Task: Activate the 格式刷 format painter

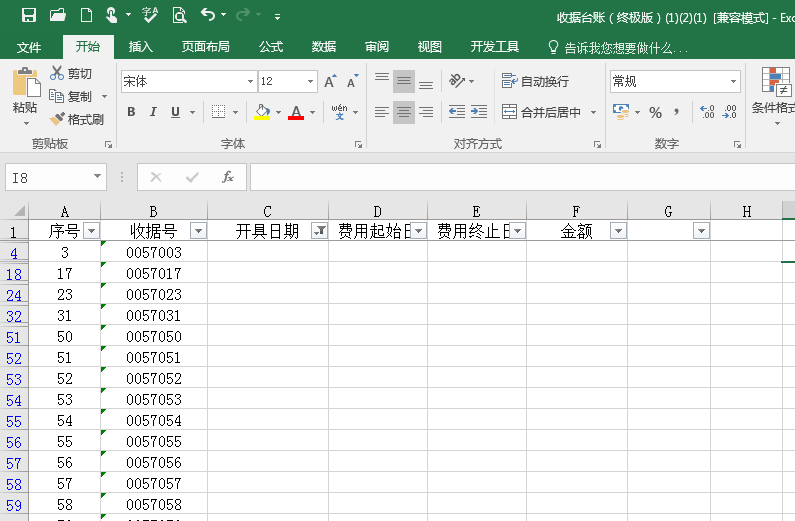Action: coord(77,119)
